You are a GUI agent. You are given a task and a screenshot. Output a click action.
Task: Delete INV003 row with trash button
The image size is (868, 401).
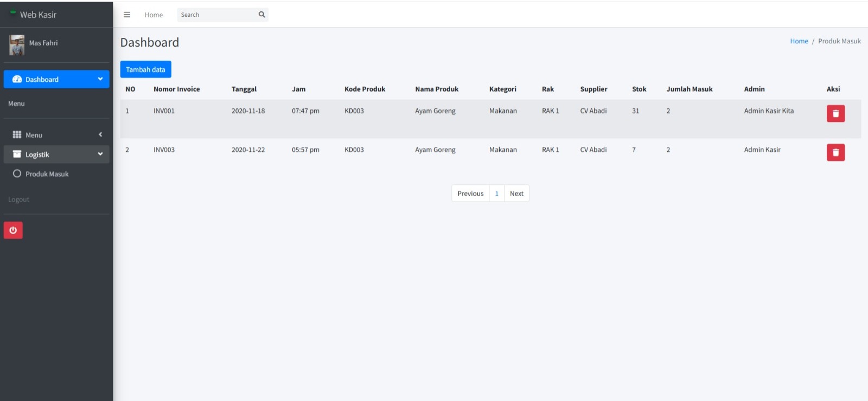tap(835, 152)
